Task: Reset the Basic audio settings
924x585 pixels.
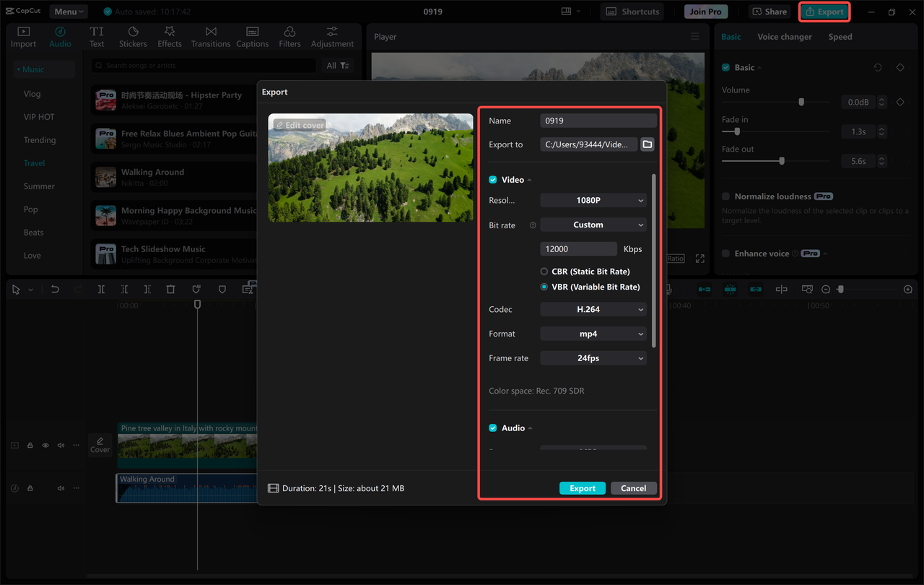Action: (878, 67)
